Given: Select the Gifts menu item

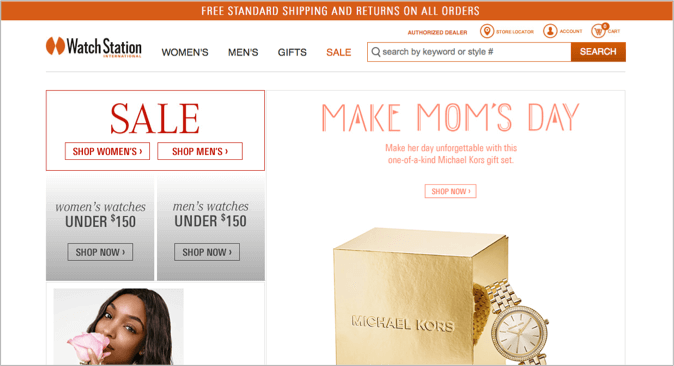Looking at the screenshot, I should [292, 52].
